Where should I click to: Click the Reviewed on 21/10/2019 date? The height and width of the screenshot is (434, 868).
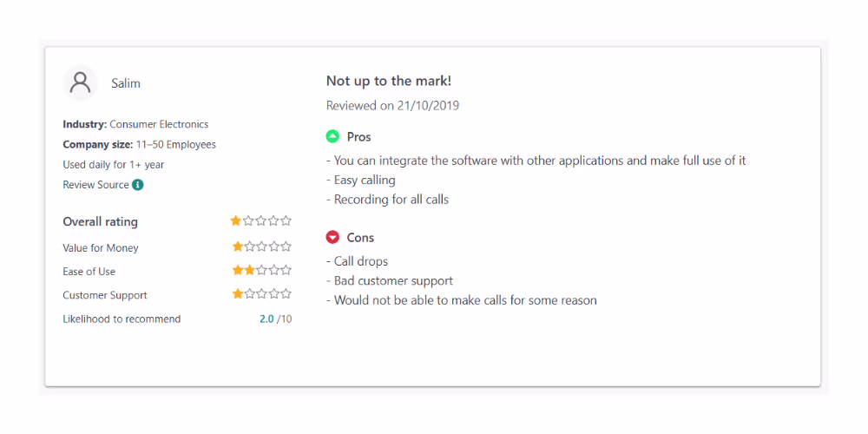point(392,106)
